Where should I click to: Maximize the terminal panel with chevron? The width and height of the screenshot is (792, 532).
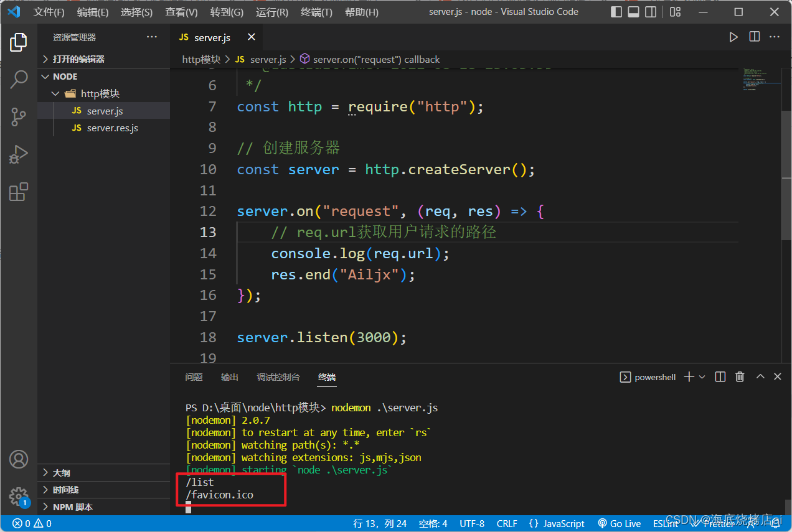760,377
